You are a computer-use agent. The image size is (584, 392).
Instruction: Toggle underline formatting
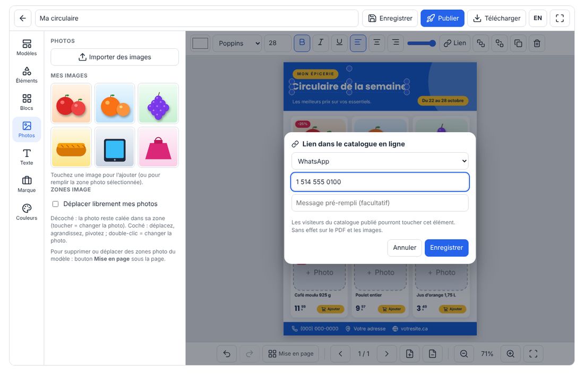pos(339,43)
